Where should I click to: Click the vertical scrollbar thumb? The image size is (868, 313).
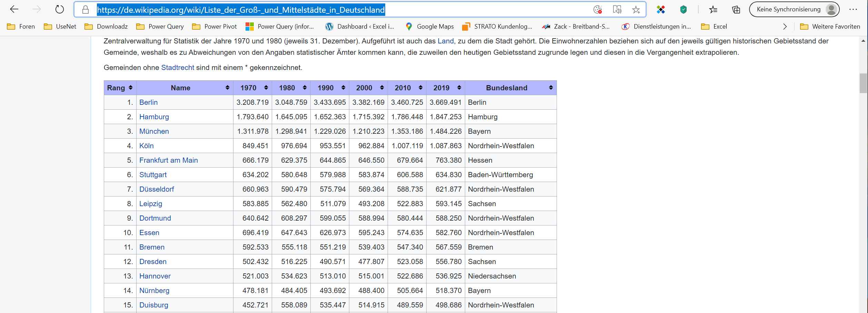(863, 83)
